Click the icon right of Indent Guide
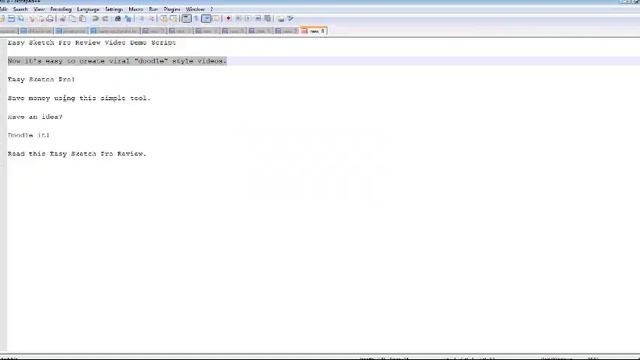This screenshot has height=360, width=640. 216,19
